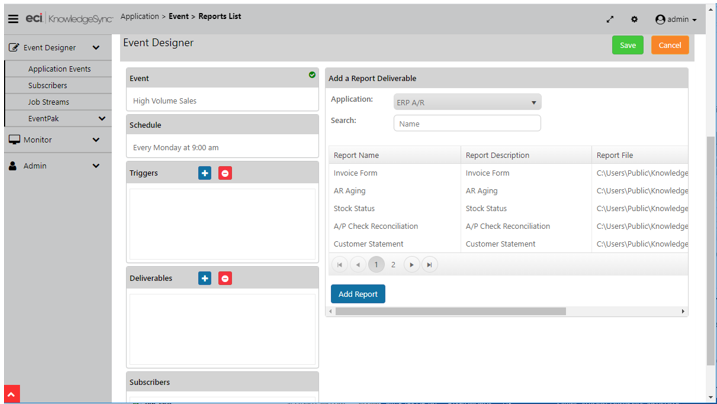
Task: Go to next page of reports
Action: [412, 265]
